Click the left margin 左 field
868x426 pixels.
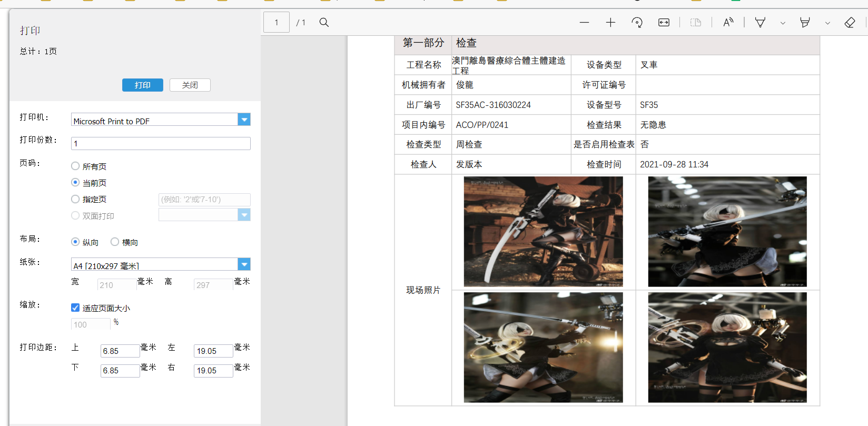[213, 351]
